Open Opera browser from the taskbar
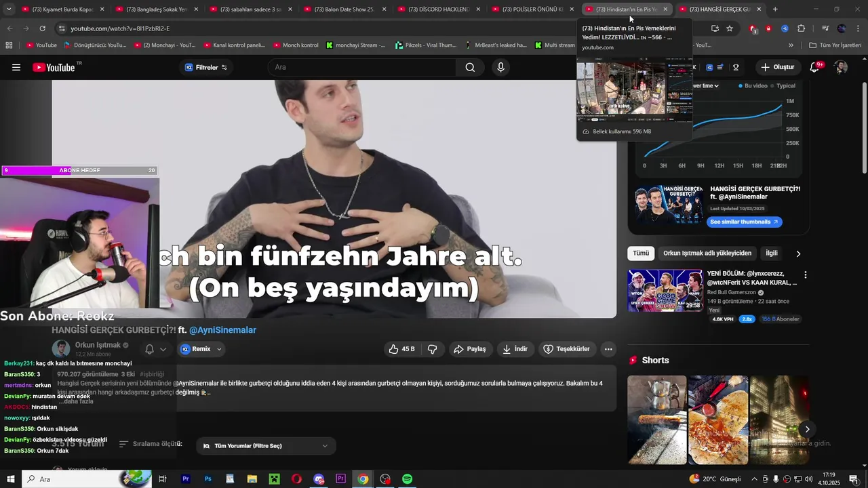The width and height of the screenshot is (868, 488). (296, 479)
